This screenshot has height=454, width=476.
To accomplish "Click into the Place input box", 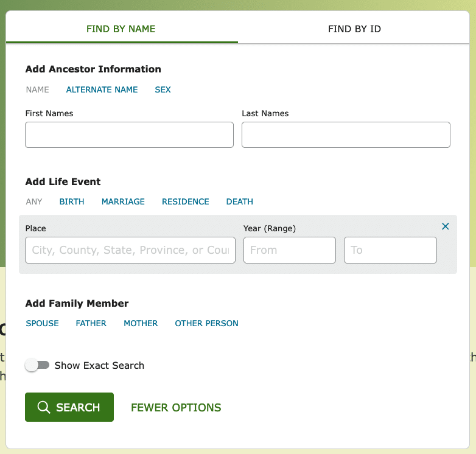I will click(130, 250).
